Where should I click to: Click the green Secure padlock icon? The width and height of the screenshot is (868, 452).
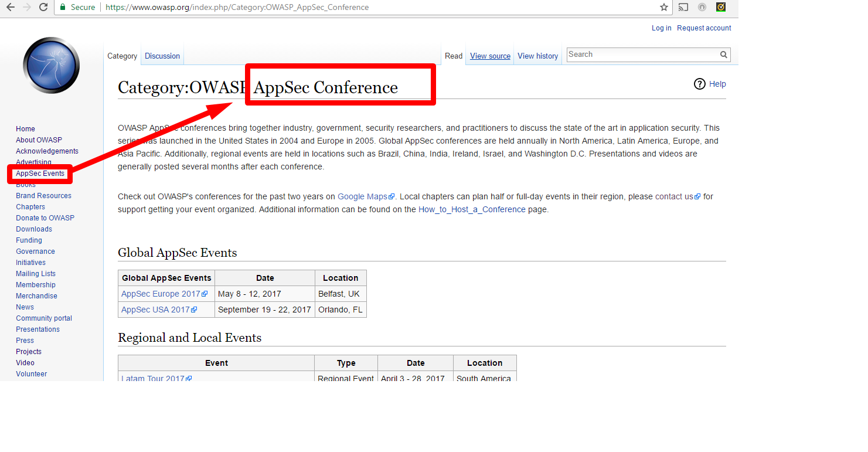coord(63,7)
